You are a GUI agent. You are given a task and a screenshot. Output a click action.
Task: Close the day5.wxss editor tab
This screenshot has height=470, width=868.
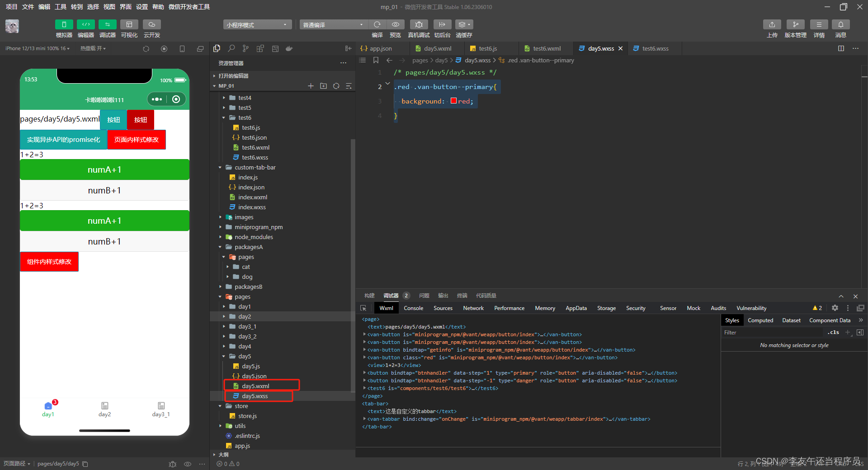click(621, 48)
